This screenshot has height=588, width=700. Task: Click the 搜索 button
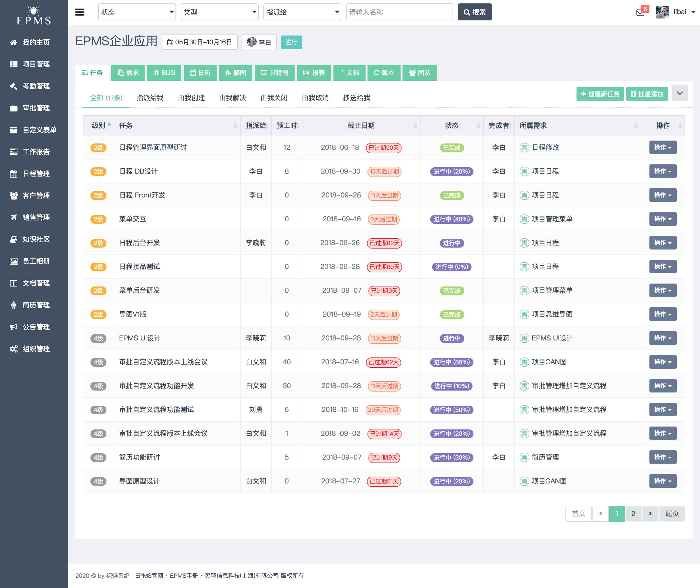[x=475, y=12]
